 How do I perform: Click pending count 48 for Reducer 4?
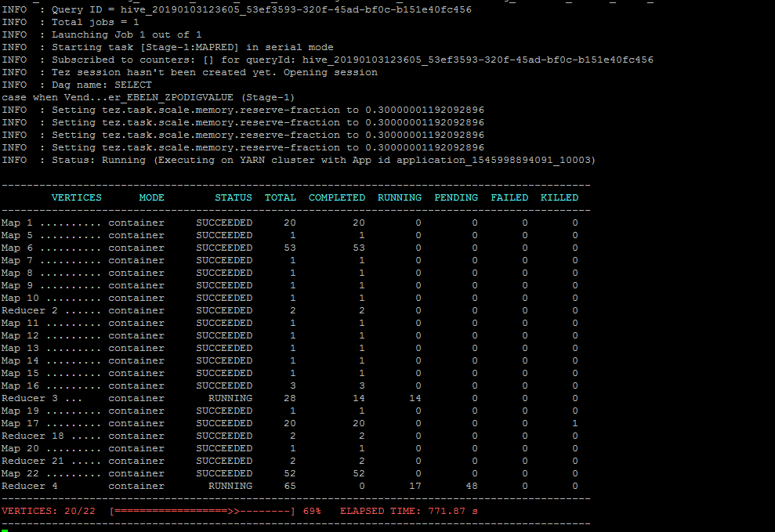472,486
